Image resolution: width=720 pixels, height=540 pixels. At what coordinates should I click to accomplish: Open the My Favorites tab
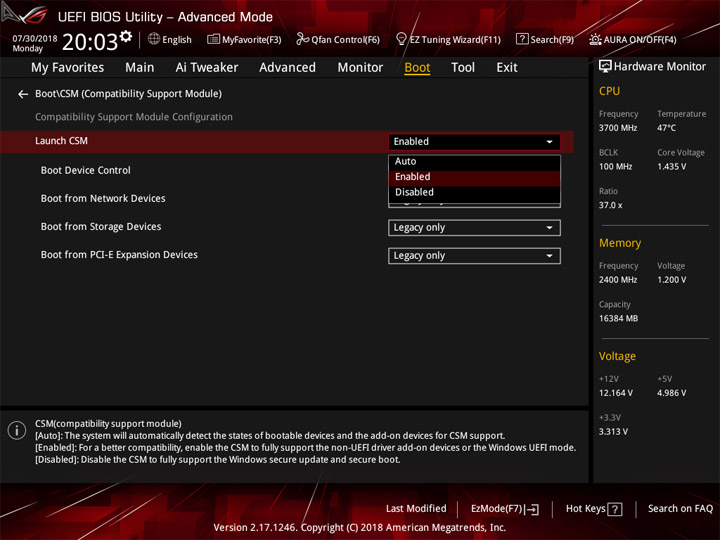(68, 68)
